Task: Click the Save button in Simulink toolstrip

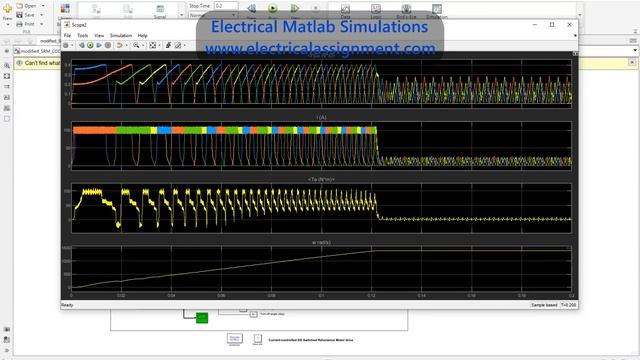Action: (x=26, y=15)
